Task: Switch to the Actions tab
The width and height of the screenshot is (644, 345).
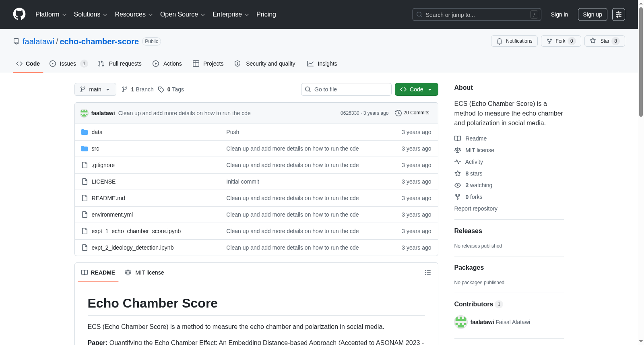Action: 167,64
